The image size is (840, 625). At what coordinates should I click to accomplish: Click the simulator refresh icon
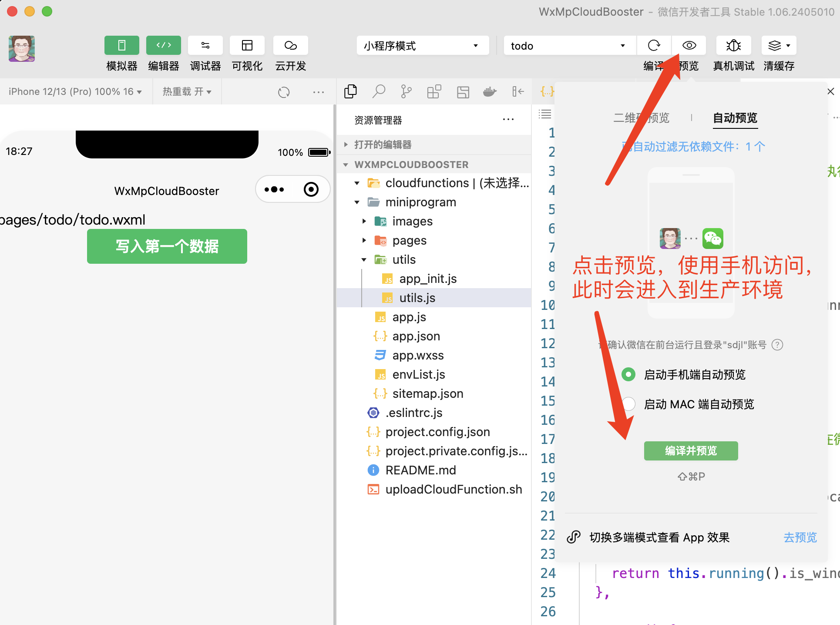(x=284, y=92)
